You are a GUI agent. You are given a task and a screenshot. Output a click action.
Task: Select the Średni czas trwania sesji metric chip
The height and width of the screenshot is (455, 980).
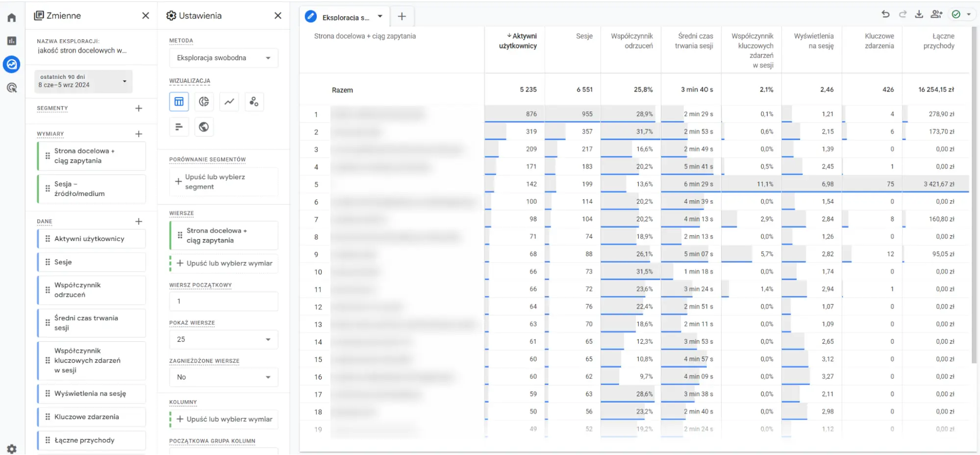pyautogui.click(x=92, y=323)
